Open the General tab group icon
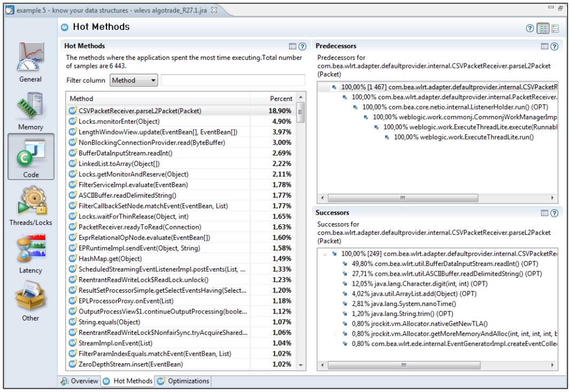 click(x=30, y=62)
